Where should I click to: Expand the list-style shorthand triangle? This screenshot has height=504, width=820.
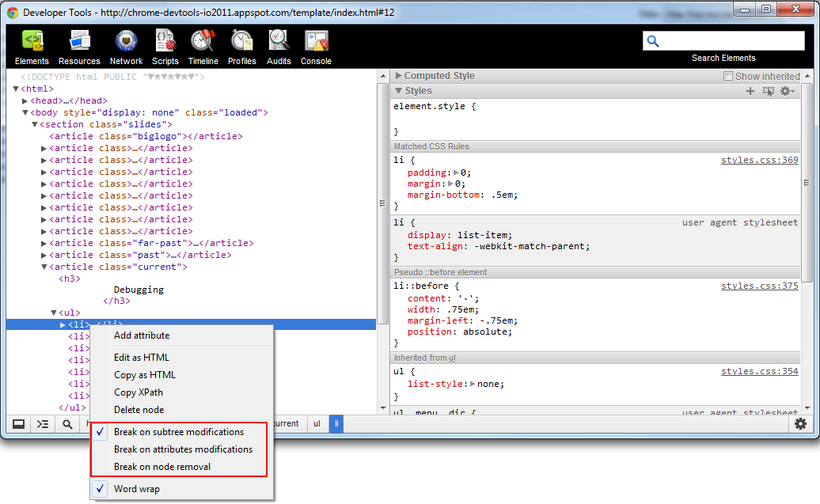click(x=473, y=384)
